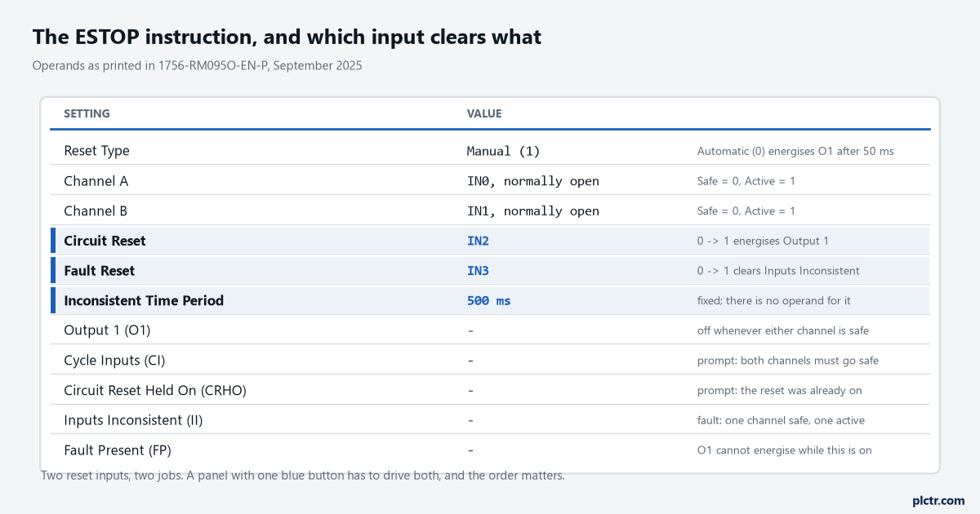Click the note "prompt: the reset was already on"
This screenshot has height=514, width=980.
pos(780,390)
